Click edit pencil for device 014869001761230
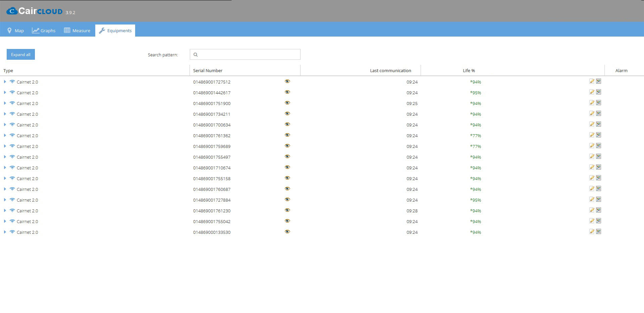This screenshot has width=644, height=313. (x=592, y=210)
